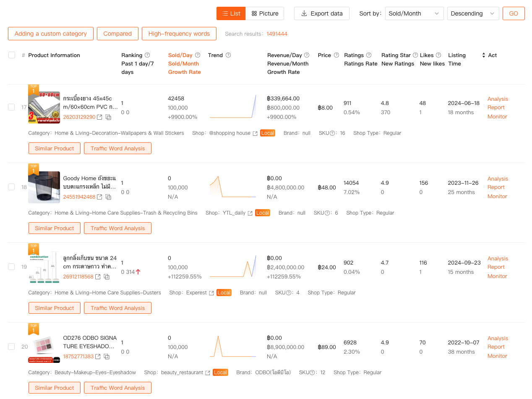The width and height of the screenshot is (532, 399).
Task: Check the checkbox for row 17
Action: (12, 107)
